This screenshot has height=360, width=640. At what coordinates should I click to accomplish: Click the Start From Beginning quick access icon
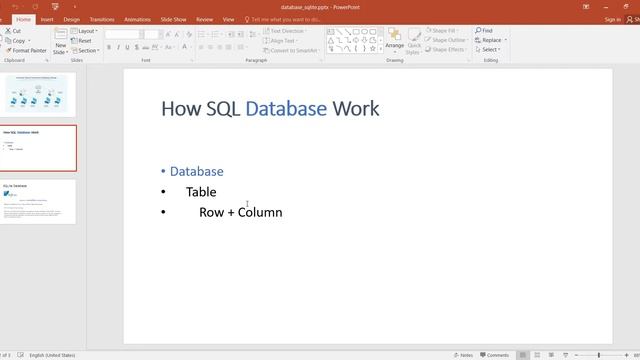tap(55, 7)
